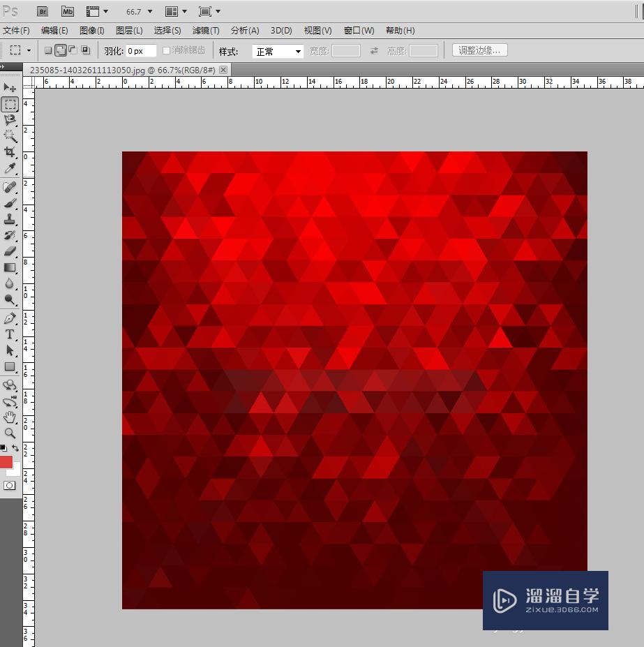
Task: Open the 帮助(H) menu
Action: point(400,31)
